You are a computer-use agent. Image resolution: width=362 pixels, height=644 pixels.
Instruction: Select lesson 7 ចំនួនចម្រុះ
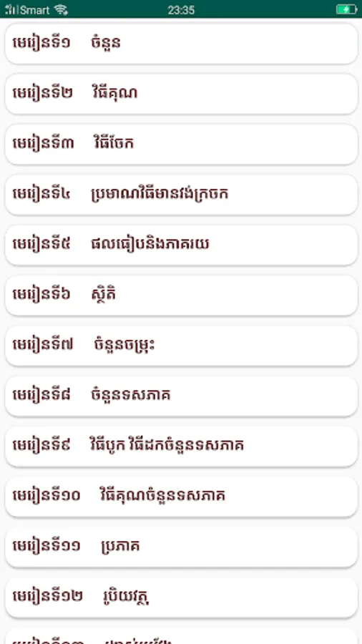pyautogui.click(x=181, y=346)
